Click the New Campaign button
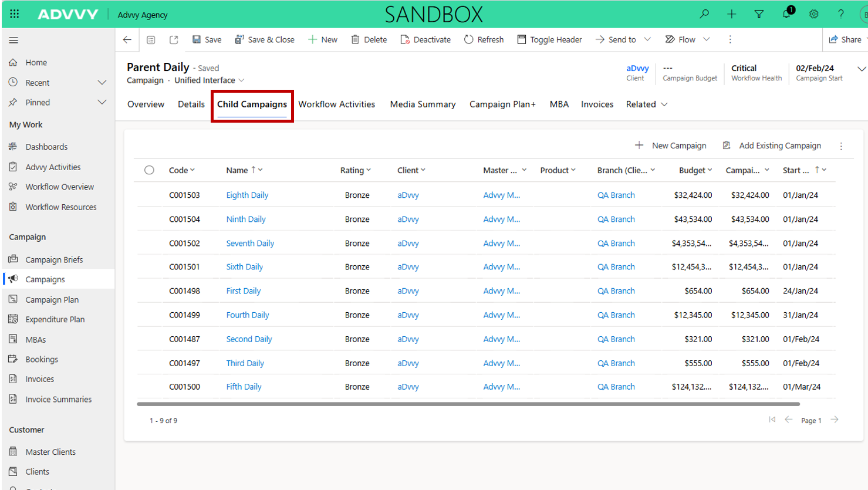The height and width of the screenshot is (490, 868). (x=671, y=146)
